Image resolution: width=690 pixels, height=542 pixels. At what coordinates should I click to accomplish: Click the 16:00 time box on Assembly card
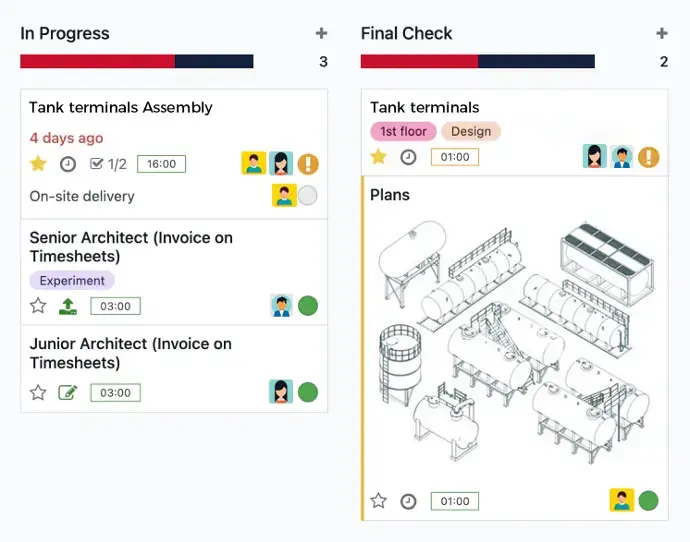pos(161,164)
